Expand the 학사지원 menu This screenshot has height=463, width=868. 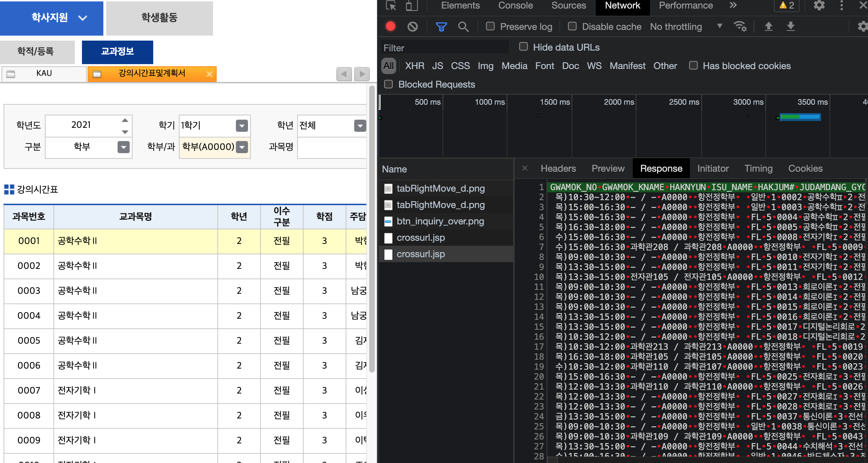coord(52,18)
